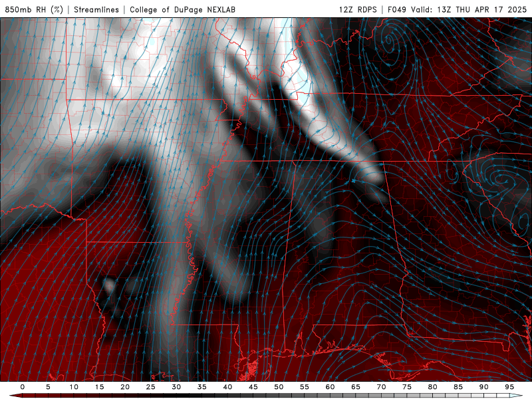Click the "12Z RDPS" model run label

(x=358, y=9)
